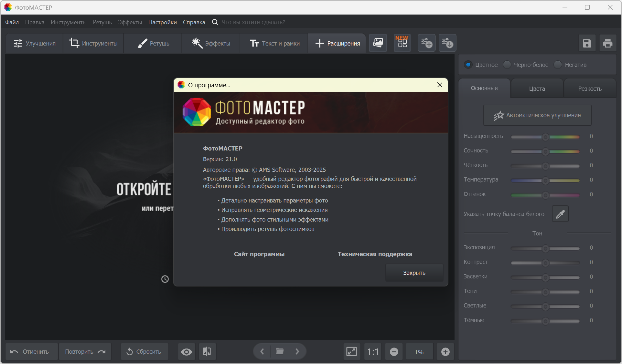Click the Засветки slider handle
This screenshot has width=622, height=364.
(x=545, y=277)
